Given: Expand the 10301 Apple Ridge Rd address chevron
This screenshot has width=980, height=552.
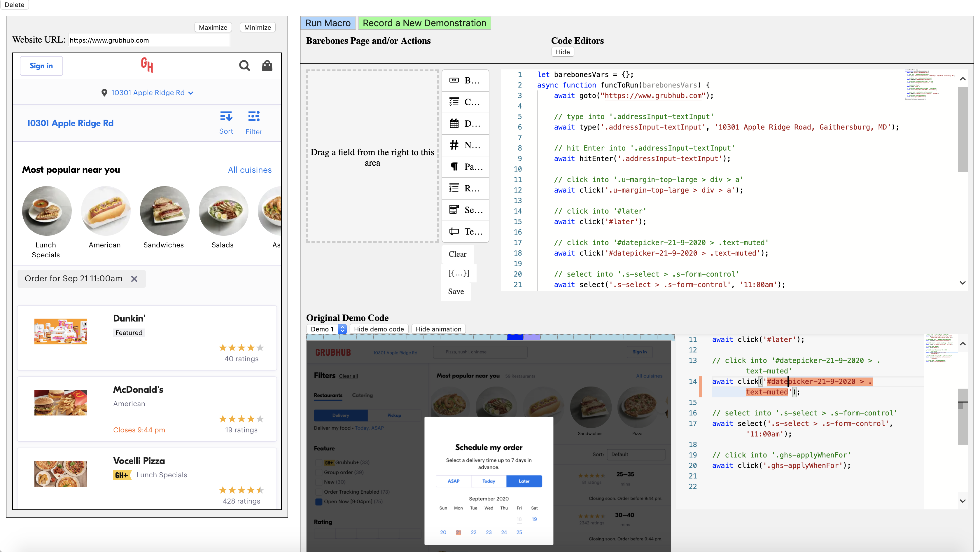Looking at the screenshot, I should point(190,93).
